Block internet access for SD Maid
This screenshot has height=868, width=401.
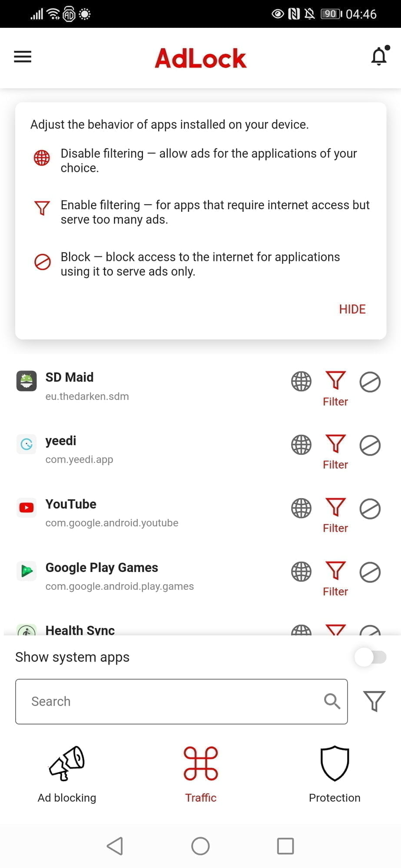point(370,382)
